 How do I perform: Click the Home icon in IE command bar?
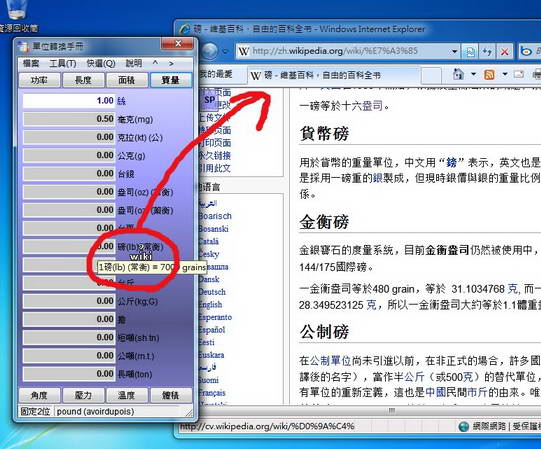click(x=458, y=74)
